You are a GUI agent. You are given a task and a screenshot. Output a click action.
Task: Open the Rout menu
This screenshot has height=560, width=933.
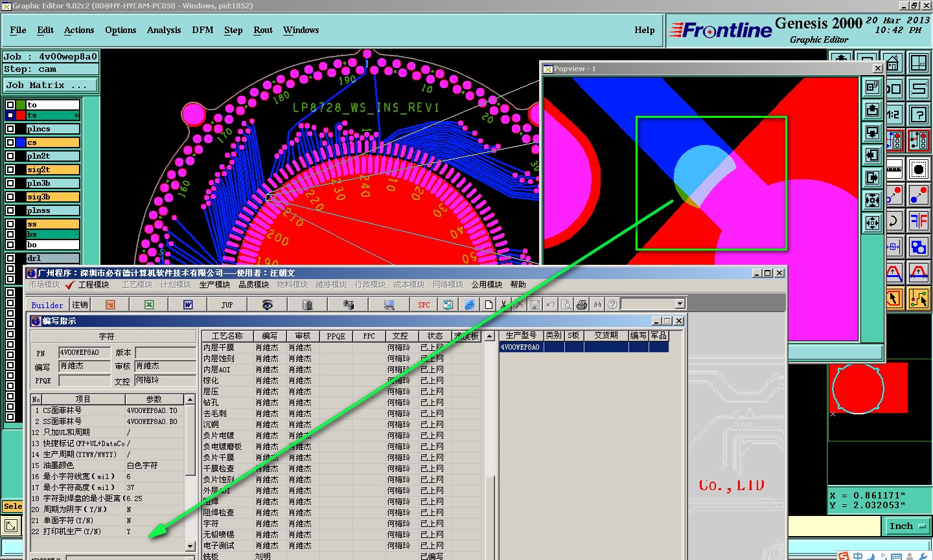[263, 30]
